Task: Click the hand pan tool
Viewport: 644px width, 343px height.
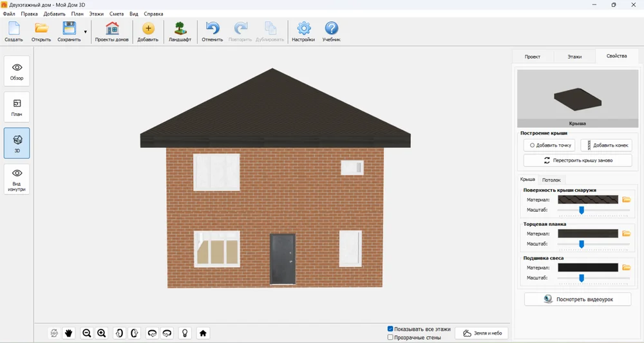Action: [x=69, y=333]
